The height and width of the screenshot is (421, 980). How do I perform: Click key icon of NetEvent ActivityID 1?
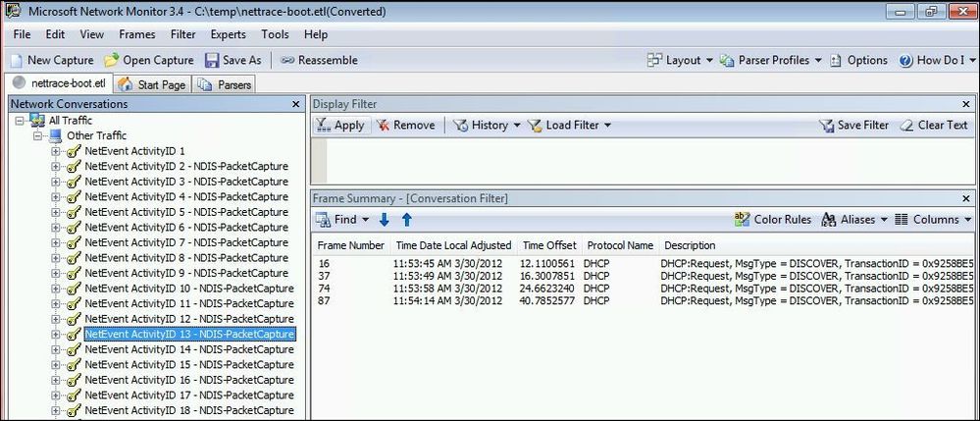point(75,151)
